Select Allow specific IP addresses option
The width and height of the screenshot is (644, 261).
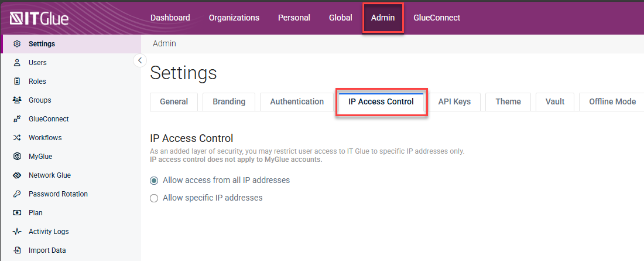point(154,198)
